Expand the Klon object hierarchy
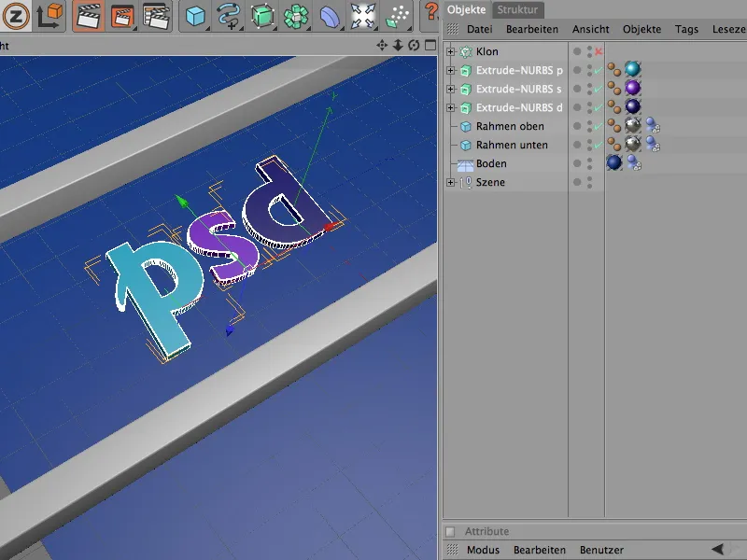Image resolution: width=747 pixels, height=560 pixels. 451,51
